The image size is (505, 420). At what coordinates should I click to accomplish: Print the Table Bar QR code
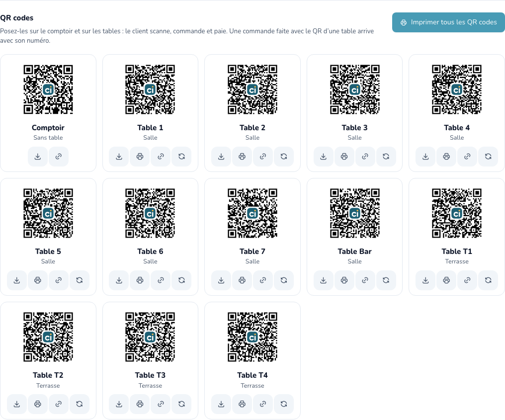pos(344,280)
